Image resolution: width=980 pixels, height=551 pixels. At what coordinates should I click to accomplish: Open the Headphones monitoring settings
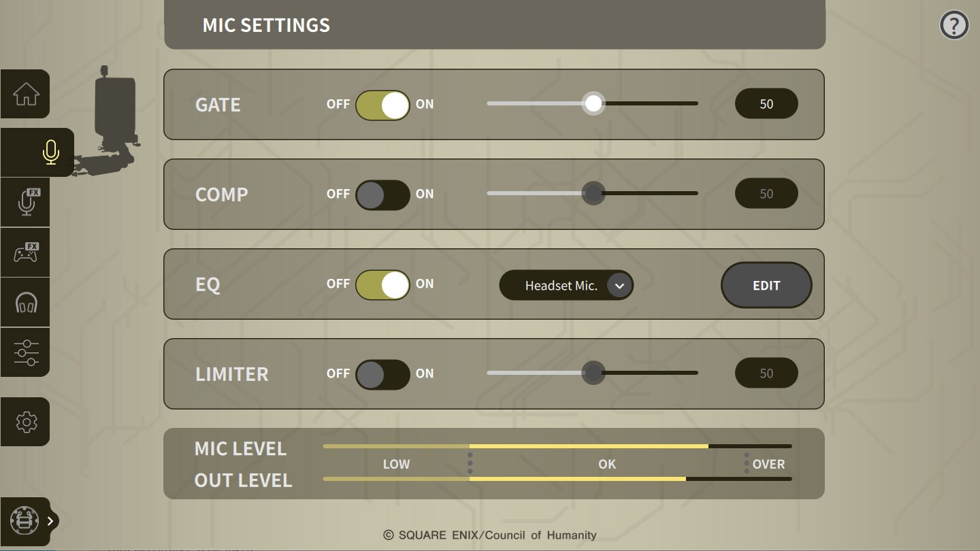tap(25, 302)
